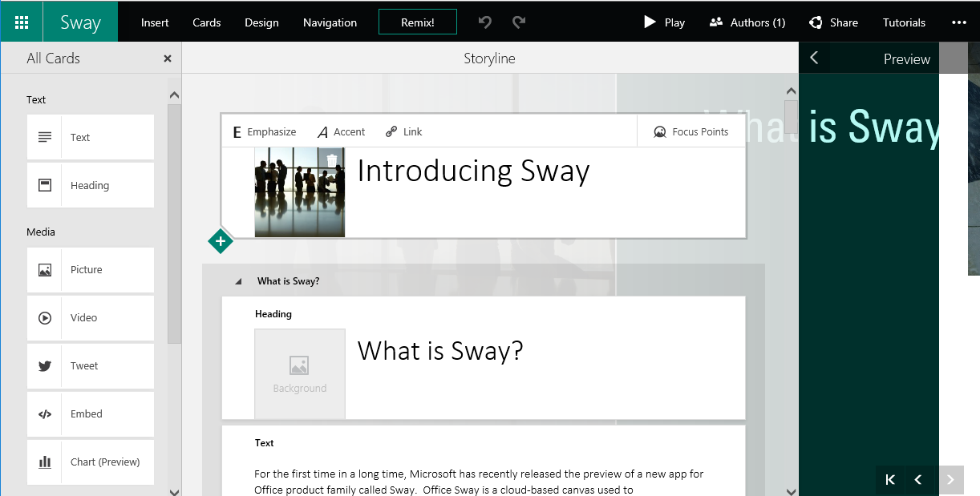Image resolution: width=980 pixels, height=496 pixels.
Task: Add an Embed card
Action: pos(90,413)
